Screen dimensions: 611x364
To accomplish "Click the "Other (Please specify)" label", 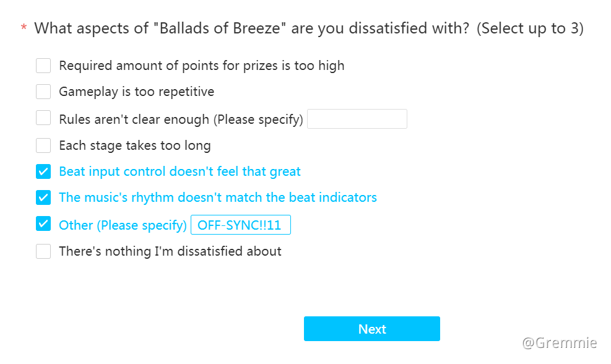I will click(122, 224).
